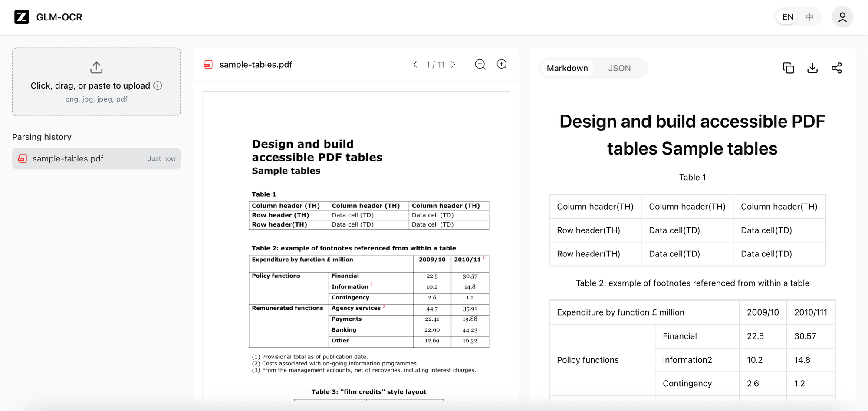Click the 1/11 page indicator
The image size is (868, 411).
[434, 64]
